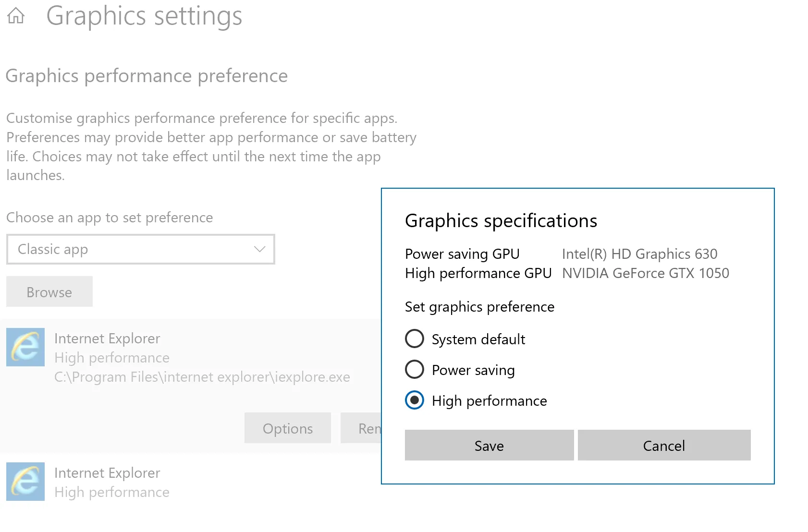Select the System default radio button
The width and height of the screenshot is (808, 532).
point(415,339)
